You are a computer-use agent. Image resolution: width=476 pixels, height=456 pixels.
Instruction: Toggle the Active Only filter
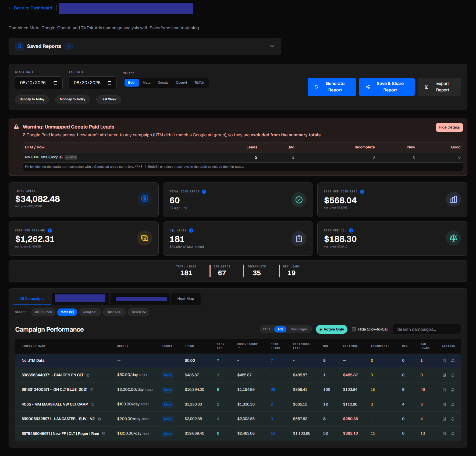332,329
